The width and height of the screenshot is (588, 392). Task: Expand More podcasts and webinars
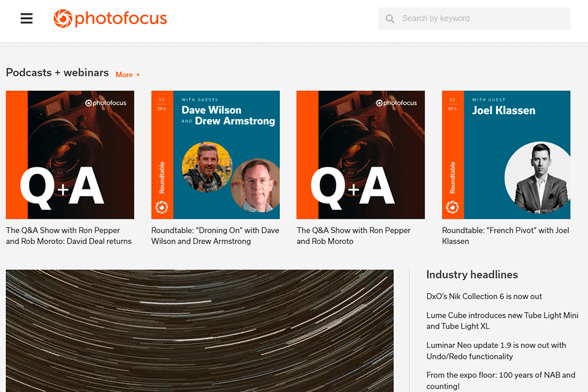(128, 75)
